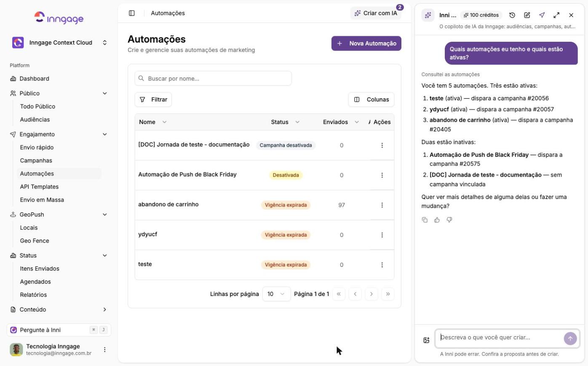
Task: Open the Filtrar options
Action: point(153,100)
